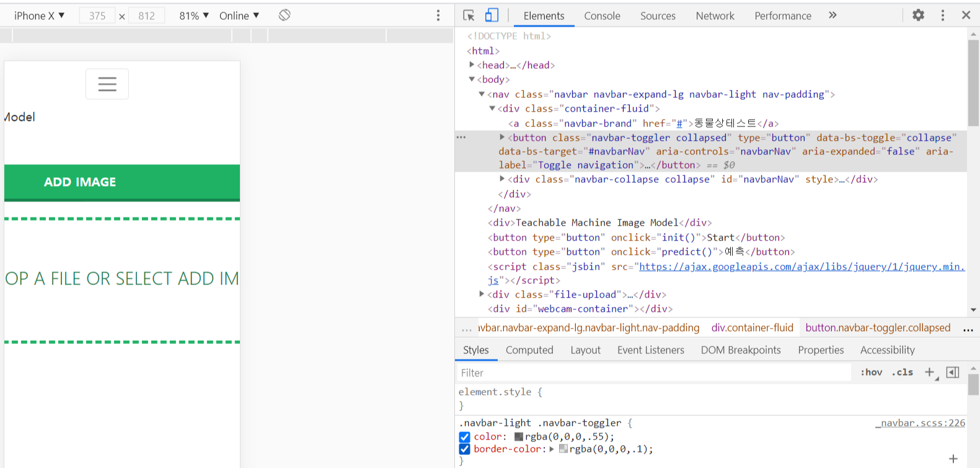Open DevTools settings gear
This screenshot has width=980, height=468.
(x=918, y=15)
